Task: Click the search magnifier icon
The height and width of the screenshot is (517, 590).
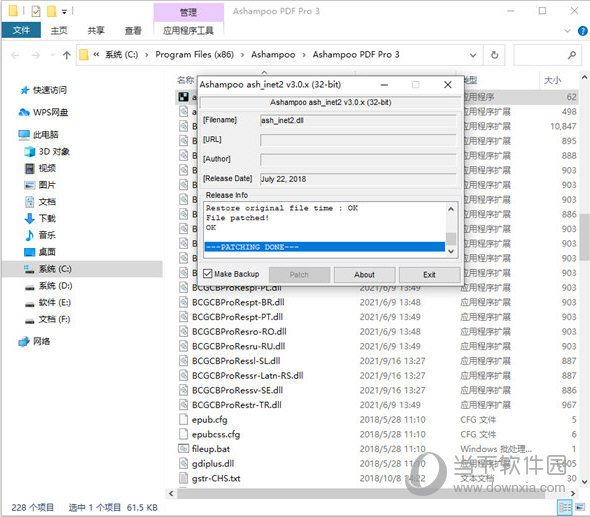Action: point(572,55)
